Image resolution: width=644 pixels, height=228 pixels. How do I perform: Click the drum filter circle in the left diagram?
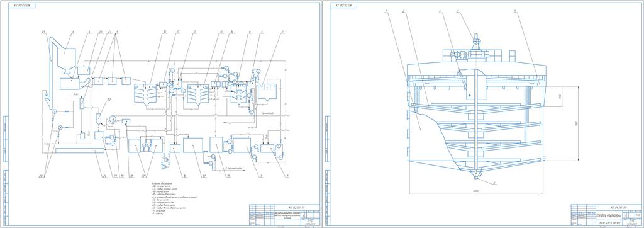[x=111, y=120]
